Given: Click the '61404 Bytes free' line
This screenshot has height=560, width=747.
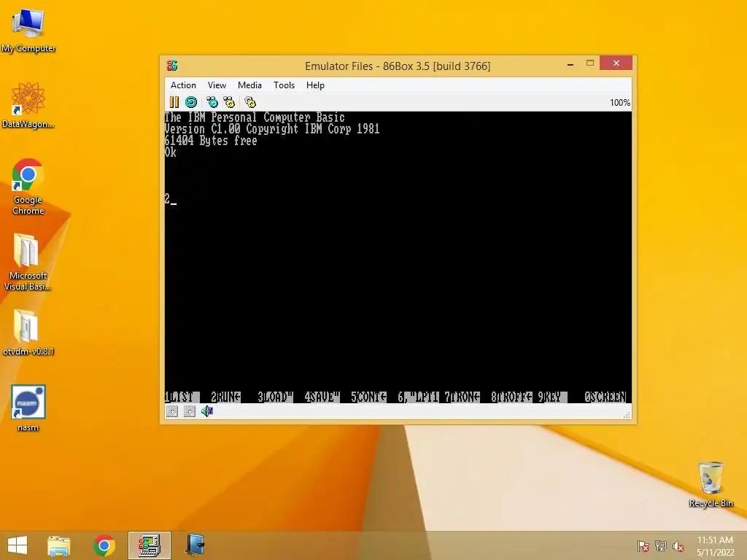Looking at the screenshot, I should [211, 141].
